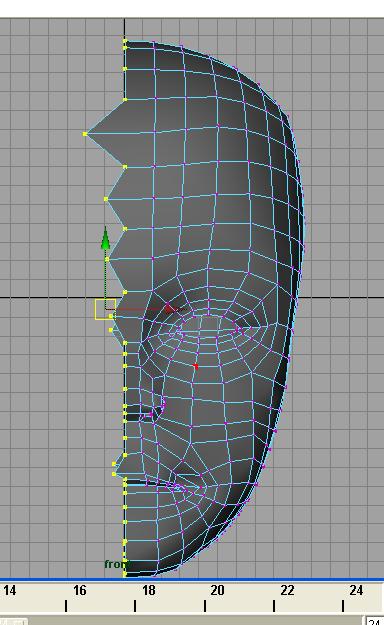Click the range slider handle at bottom left
Viewport: 384px width, 625px height.
[14, 621]
